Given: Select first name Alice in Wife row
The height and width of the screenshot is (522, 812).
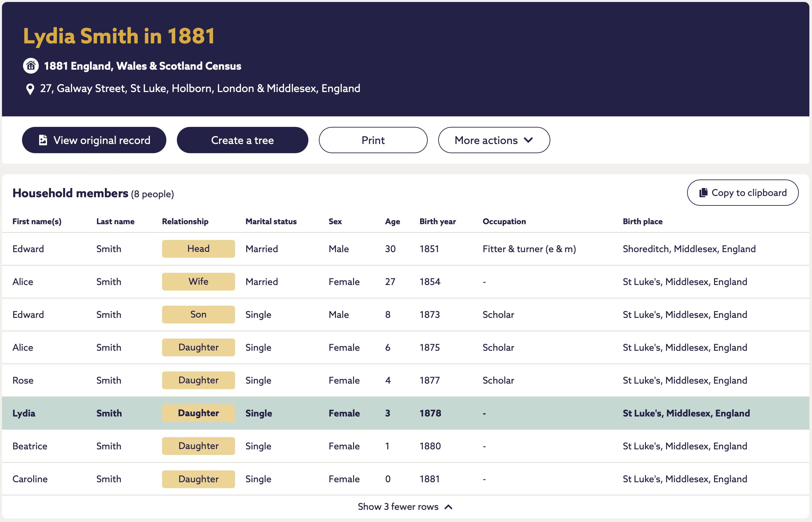Looking at the screenshot, I should click(x=23, y=282).
